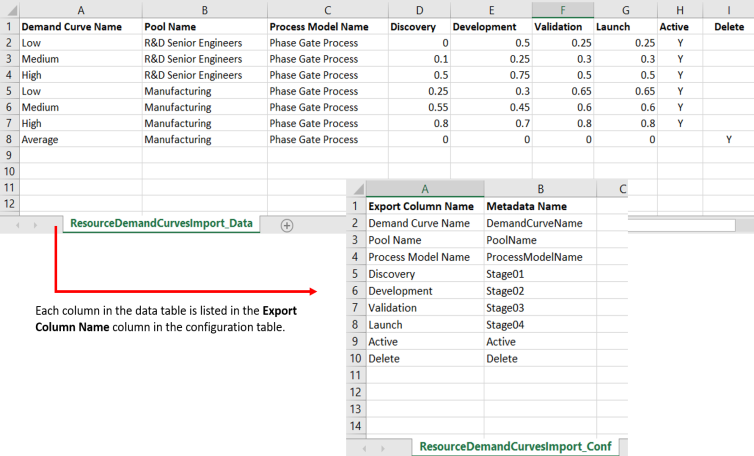Screen dimensions: 754x456
Task: Click 'R&D Senior Engineers' in row 2
Action: coord(205,43)
